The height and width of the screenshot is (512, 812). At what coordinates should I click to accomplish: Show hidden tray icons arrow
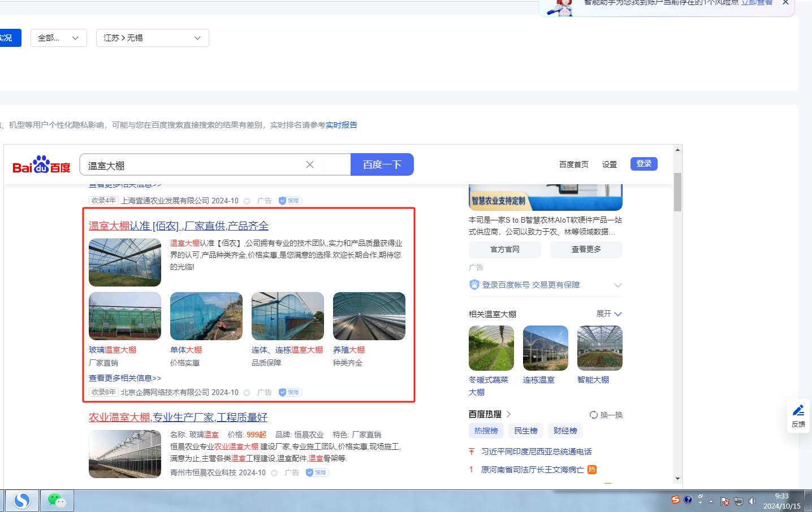point(711,502)
